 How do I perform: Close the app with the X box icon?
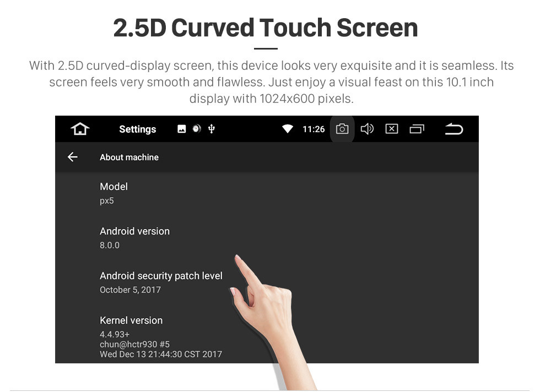coord(392,129)
